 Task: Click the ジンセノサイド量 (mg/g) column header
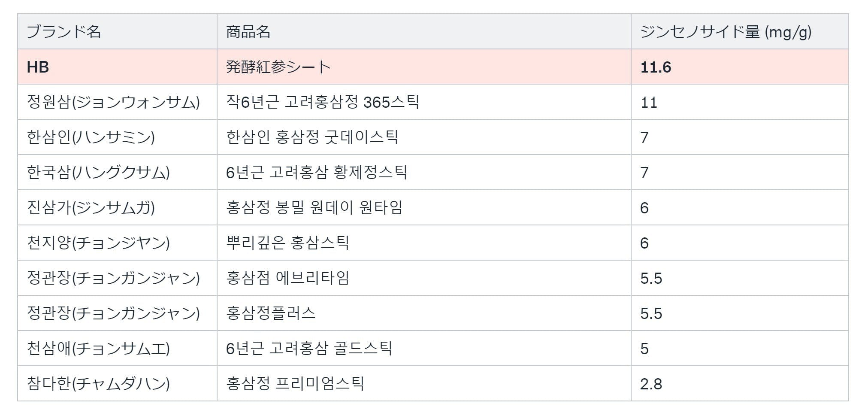point(726,32)
